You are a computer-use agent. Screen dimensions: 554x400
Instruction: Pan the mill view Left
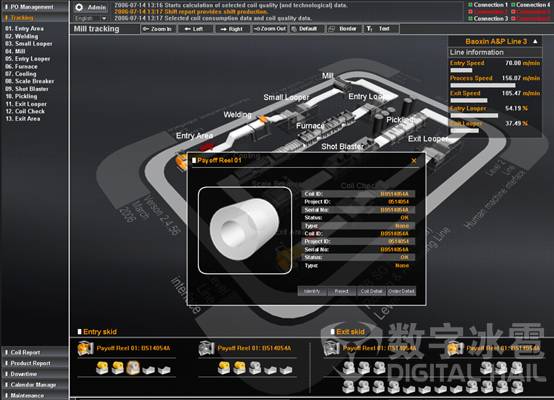(195, 29)
